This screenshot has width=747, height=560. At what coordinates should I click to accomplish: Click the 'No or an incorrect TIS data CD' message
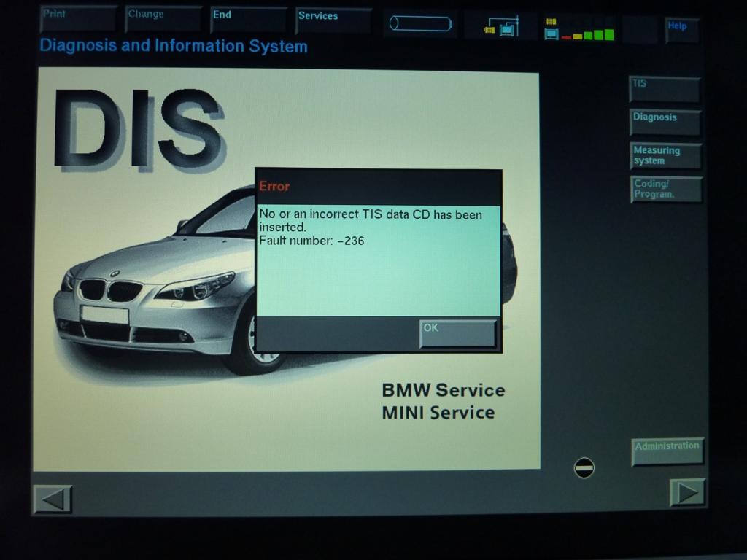point(371,220)
